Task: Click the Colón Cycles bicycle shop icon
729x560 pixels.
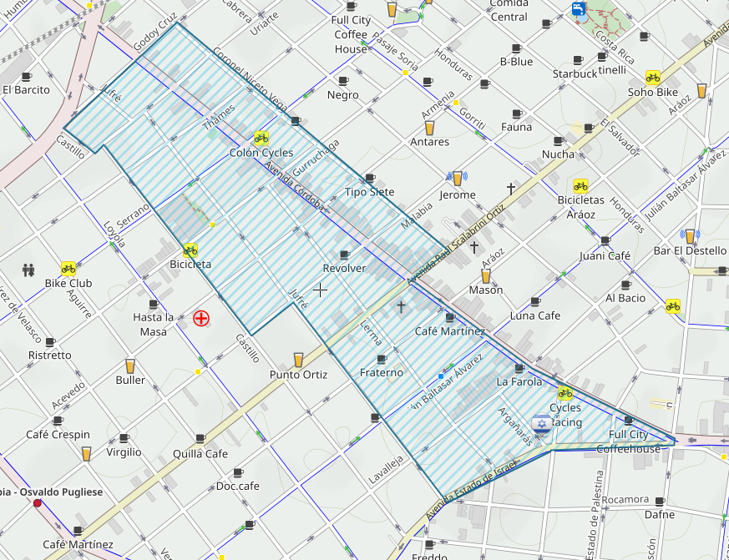Action: coord(261,138)
